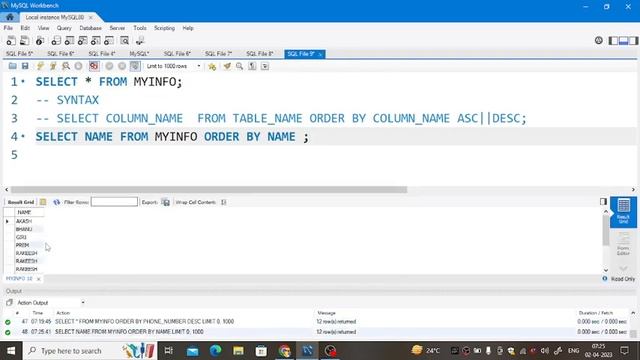Toggle word wrapping in the editor
Viewport: 640px width, 360px height.
pos(265,66)
